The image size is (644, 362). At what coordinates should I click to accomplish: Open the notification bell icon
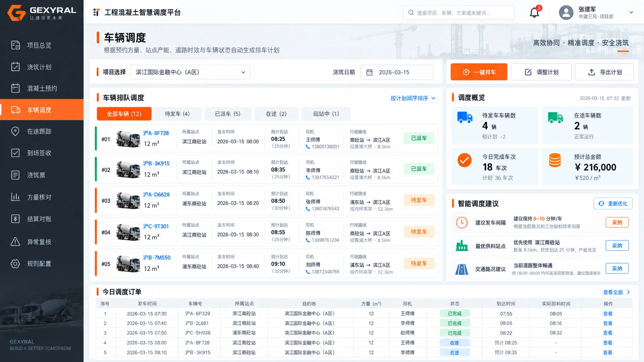point(534,12)
